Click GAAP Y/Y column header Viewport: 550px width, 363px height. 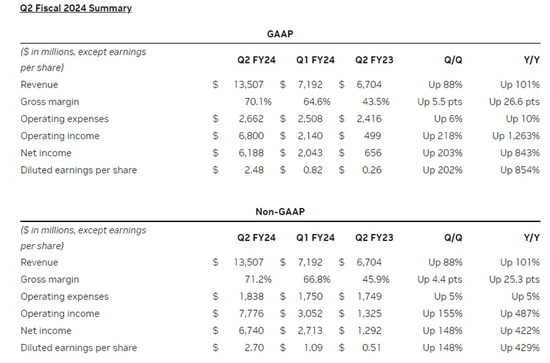click(532, 60)
